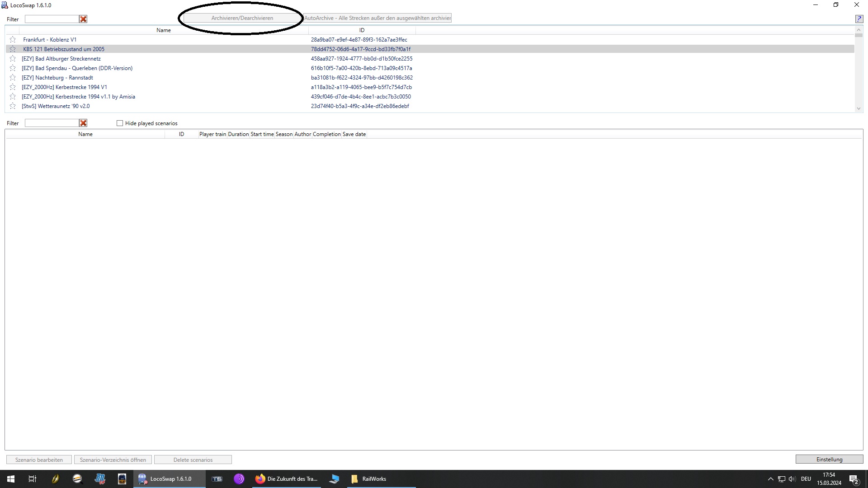Sort scenarios by Player train column
Screen dimensions: 868x488
(212, 134)
